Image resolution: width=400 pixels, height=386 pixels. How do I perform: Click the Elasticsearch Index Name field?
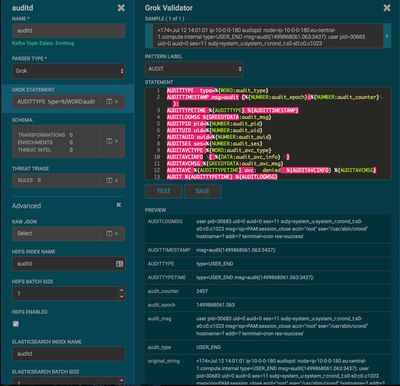(x=69, y=354)
